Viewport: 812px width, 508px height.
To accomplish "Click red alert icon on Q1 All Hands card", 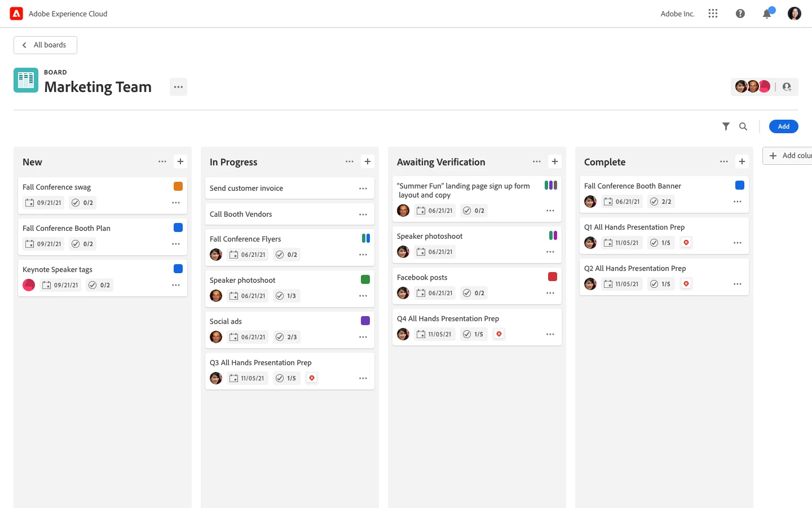I will coord(686,243).
